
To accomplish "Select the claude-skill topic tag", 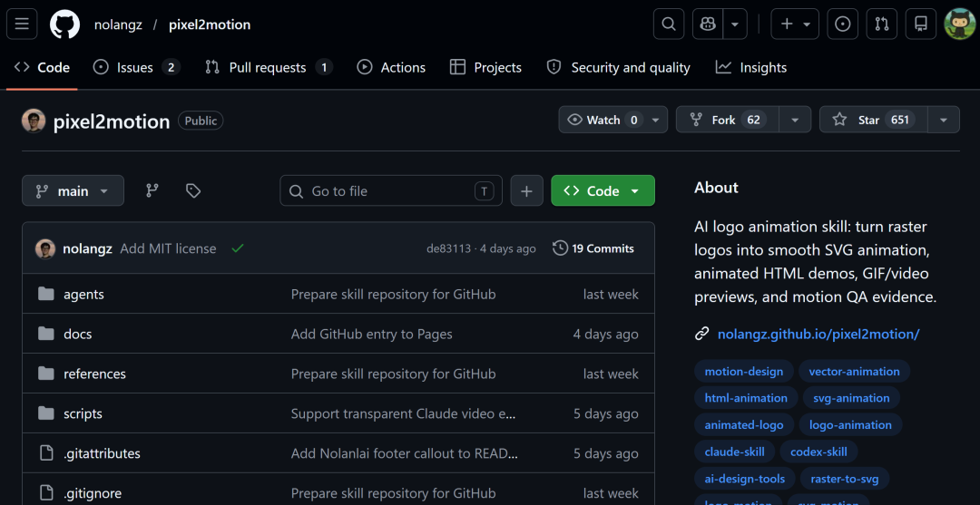I will tap(734, 452).
